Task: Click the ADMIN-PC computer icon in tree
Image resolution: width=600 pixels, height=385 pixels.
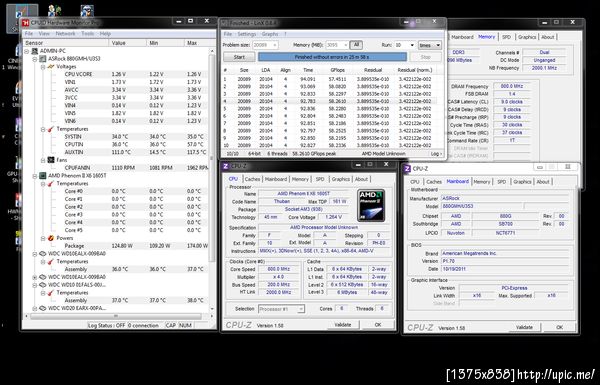Action: pyautogui.click(x=34, y=51)
